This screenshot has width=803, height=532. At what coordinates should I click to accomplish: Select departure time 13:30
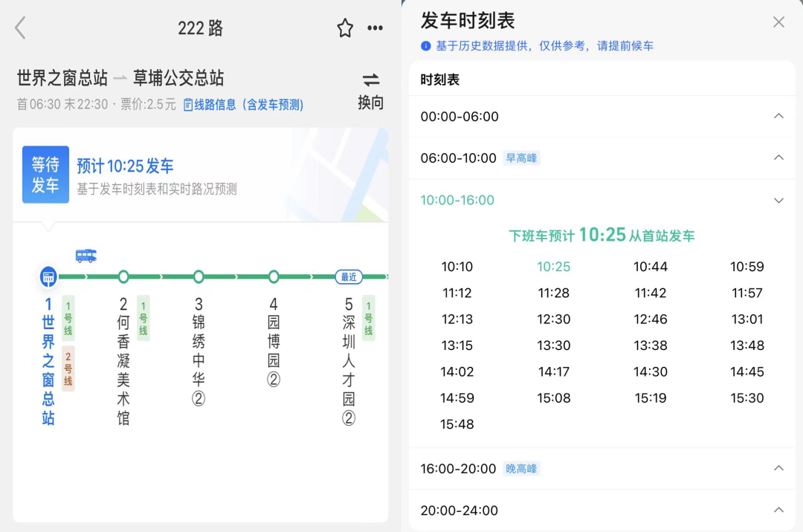pyautogui.click(x=554, y=346)
